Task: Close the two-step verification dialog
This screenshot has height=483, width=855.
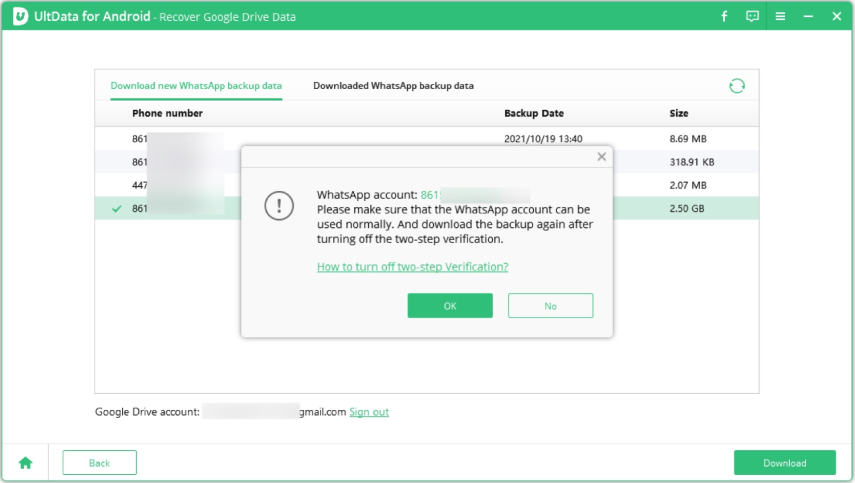Action: 601,157
